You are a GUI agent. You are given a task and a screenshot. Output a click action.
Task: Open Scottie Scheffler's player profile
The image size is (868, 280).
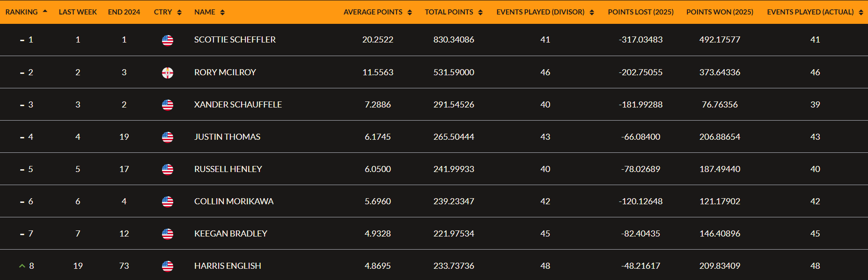235,40
